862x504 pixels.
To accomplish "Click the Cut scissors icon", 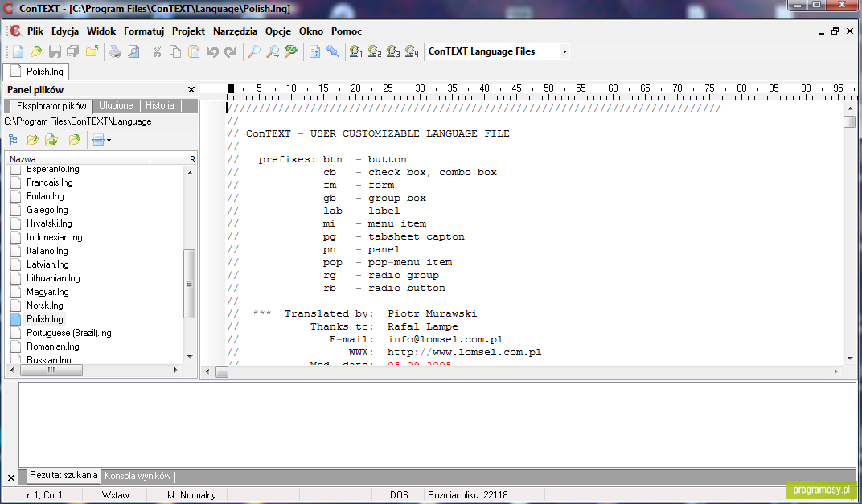I will 157,51.
